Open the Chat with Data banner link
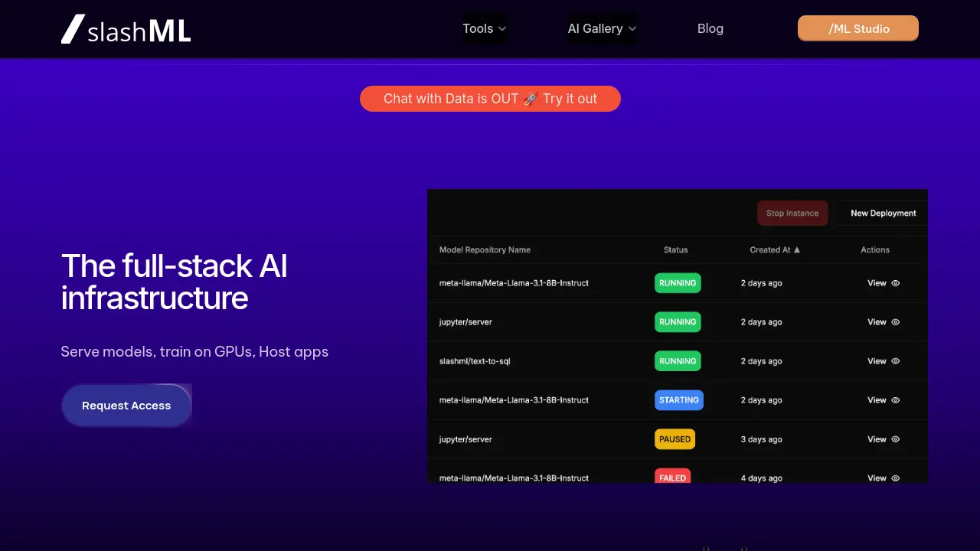Viewport: 980px width, 551px height. (490, 99)
